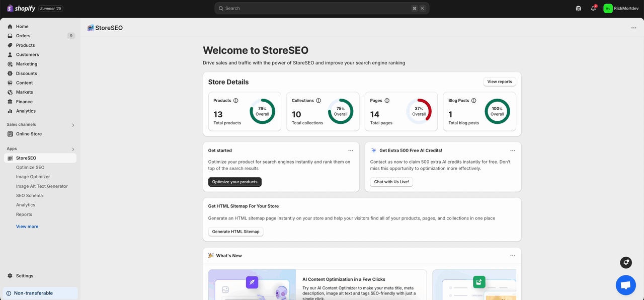Click the StoreSEO icon in the page header
This screenshot has height=300, width=644.
91,28
